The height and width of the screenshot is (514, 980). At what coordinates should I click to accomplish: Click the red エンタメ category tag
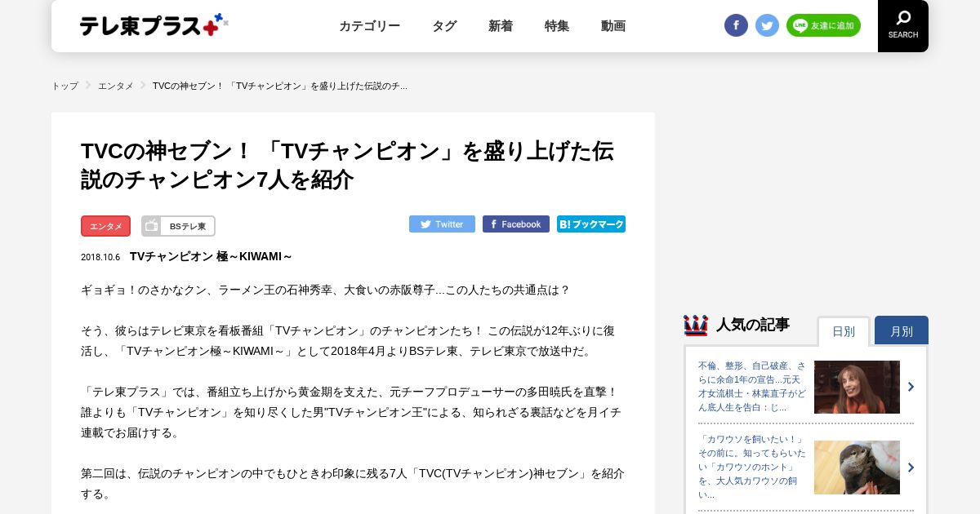pyautogui.click(x=106, y=226)
